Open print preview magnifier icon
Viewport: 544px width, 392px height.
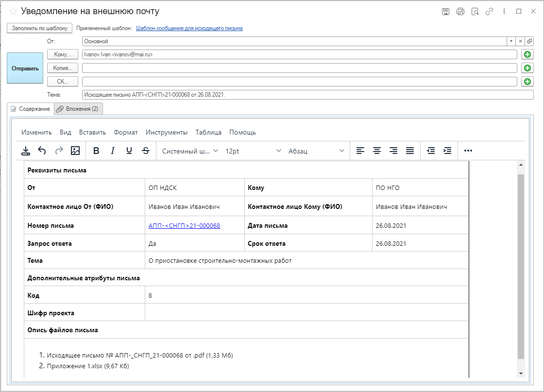(475, 12)
